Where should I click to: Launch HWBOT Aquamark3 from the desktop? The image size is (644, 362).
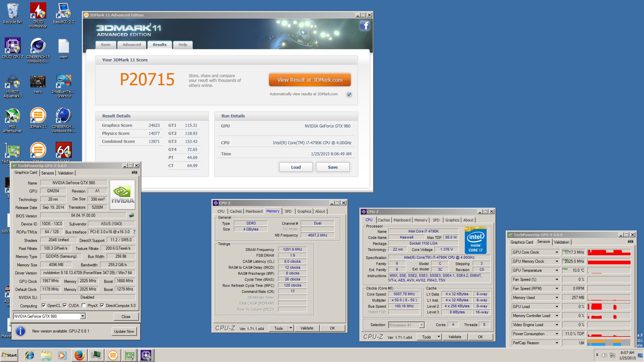(x=12, y=87)
